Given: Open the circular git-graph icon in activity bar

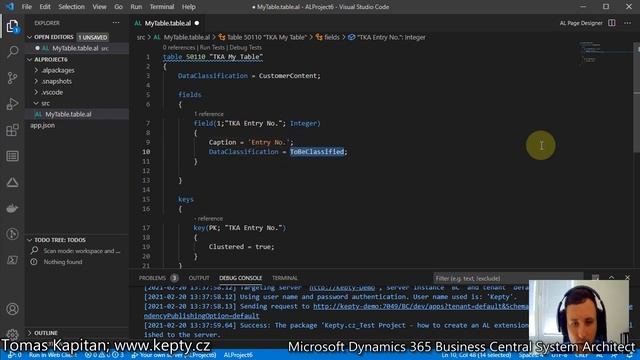Looking at the screenshot, I should [x=12, y=234].
